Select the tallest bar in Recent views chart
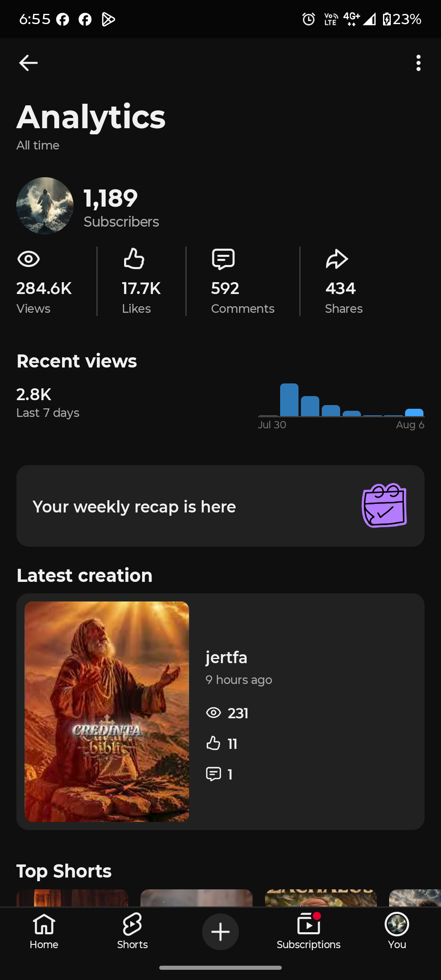Screen dimensions: 441x980 pyautogui.click(x=289, y=400)
